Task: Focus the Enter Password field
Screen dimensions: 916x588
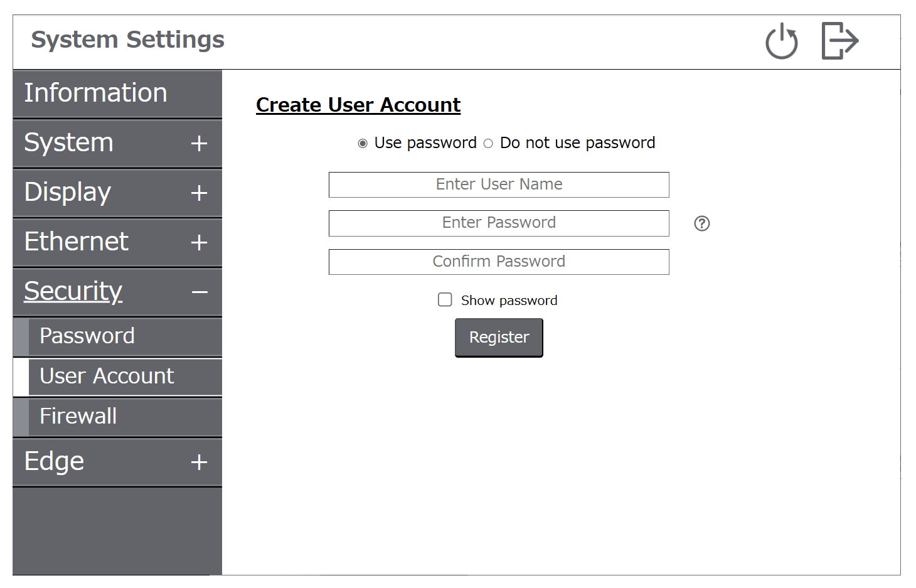Action: tap(499, 223)
